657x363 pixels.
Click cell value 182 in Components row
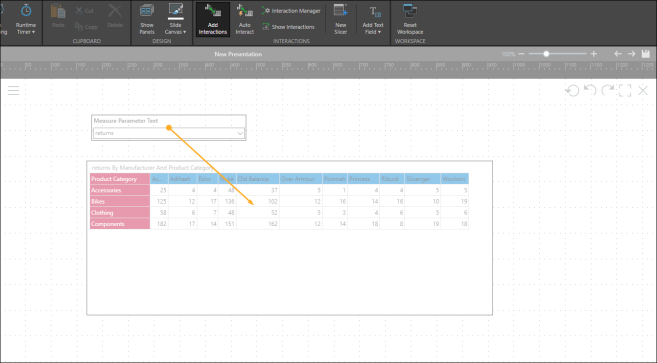(161, 224)
